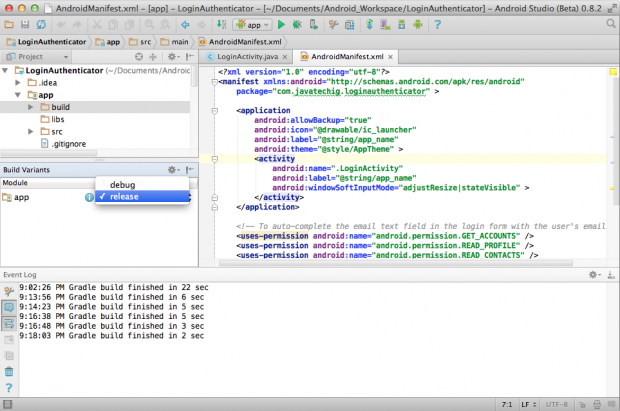Click the Event Log balloon notifications icon

pos(9,307)
